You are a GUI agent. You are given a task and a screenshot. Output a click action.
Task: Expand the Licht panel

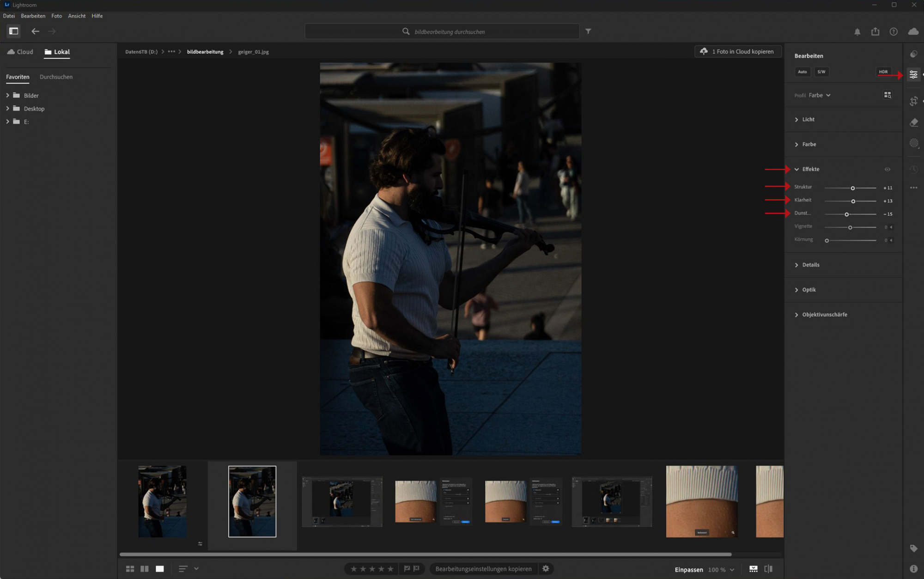point(808,120)
